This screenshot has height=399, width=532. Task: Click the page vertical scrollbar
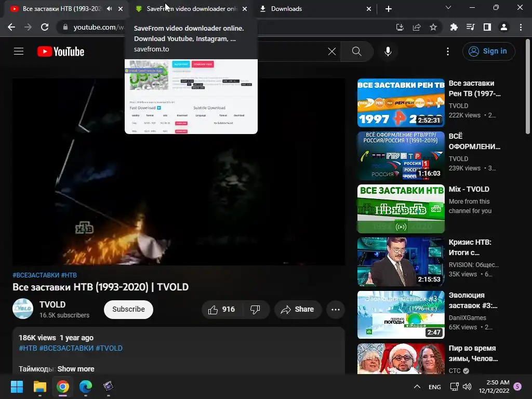point(528,87)
